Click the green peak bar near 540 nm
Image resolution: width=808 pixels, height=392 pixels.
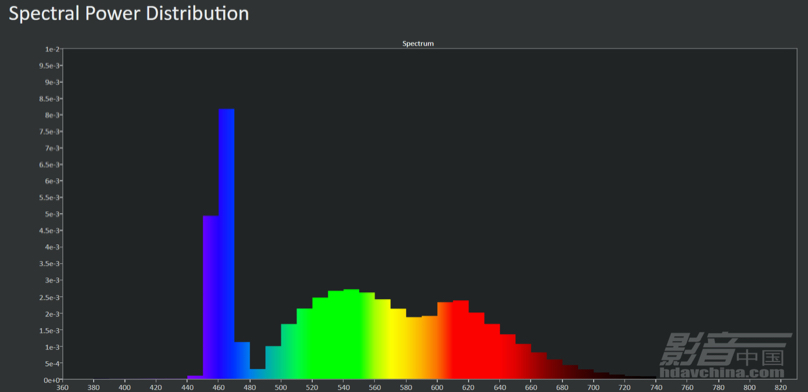coord(351,334)
